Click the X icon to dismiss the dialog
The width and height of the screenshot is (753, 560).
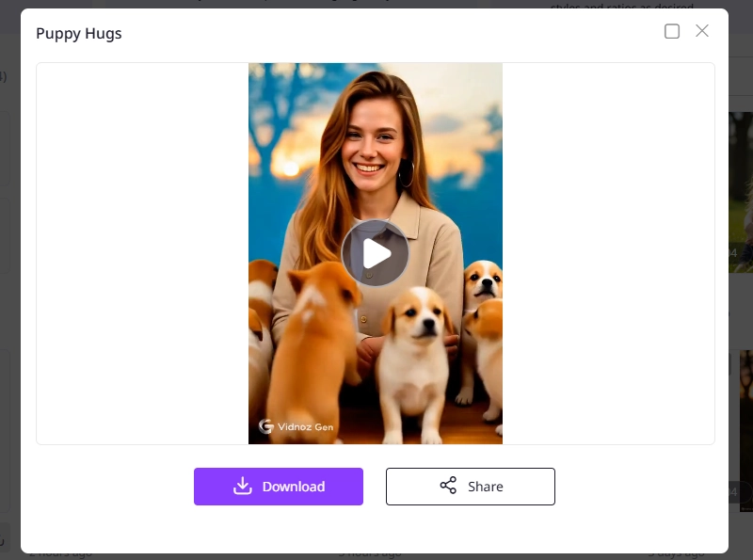702,30
